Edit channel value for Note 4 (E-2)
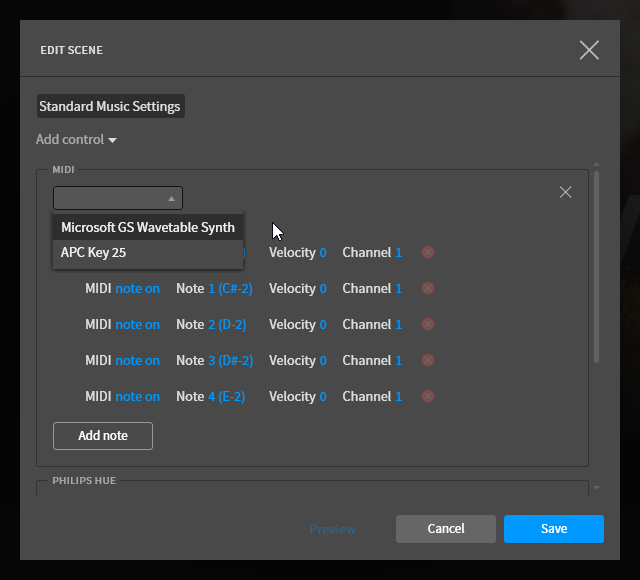 pyautogui.click(x=399, y=396)
